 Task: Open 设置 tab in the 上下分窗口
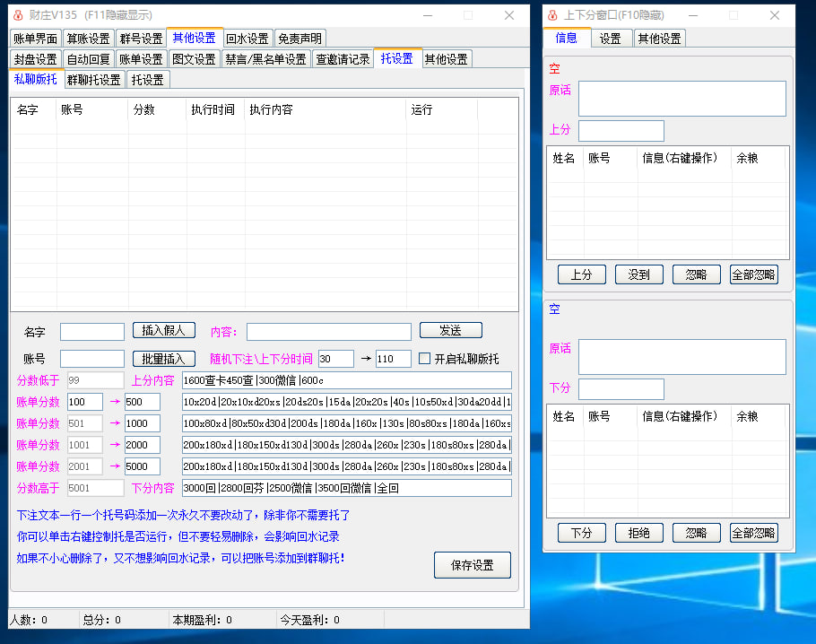(x=611, y=39)
